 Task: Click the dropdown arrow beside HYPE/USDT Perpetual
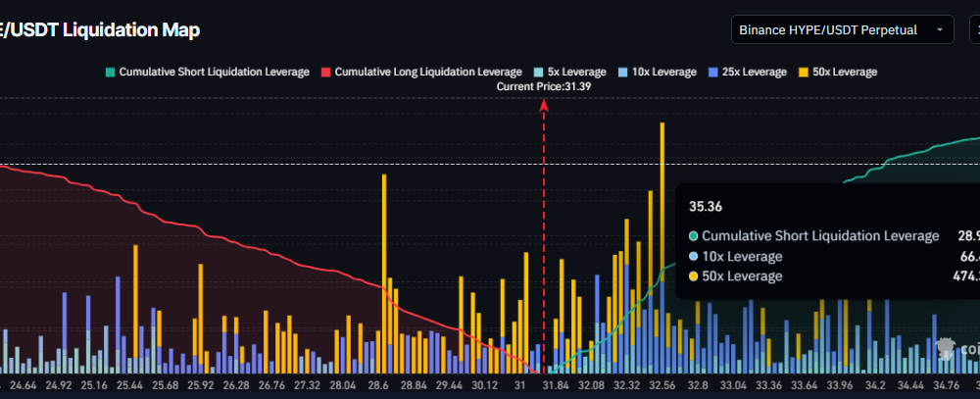pos(941,30)
